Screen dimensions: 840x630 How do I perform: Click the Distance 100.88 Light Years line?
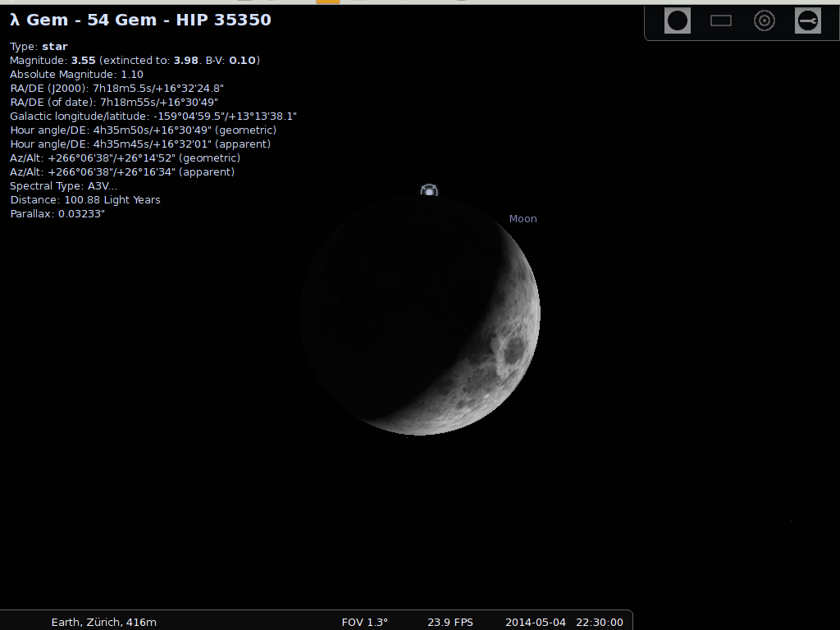point(84,200)
